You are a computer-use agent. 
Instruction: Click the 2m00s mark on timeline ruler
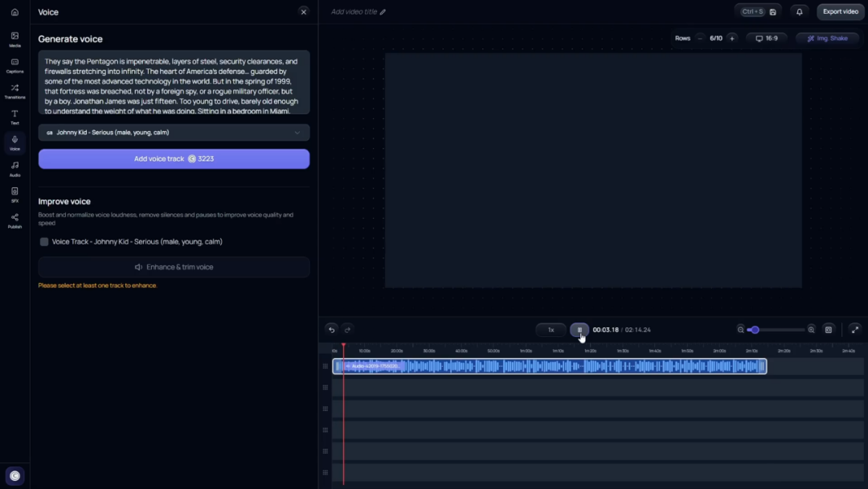pyautogui.click(x=719, y=351)
